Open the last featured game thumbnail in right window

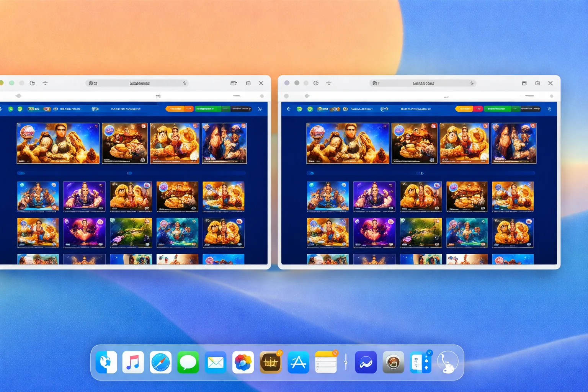point(514,143)
